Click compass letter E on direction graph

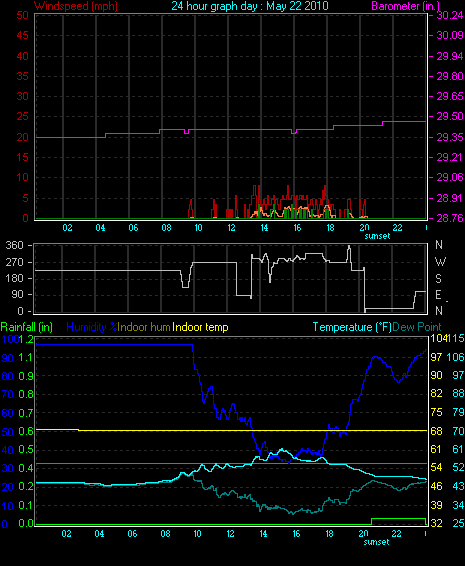pyautogui.click(x=438, y=295)
